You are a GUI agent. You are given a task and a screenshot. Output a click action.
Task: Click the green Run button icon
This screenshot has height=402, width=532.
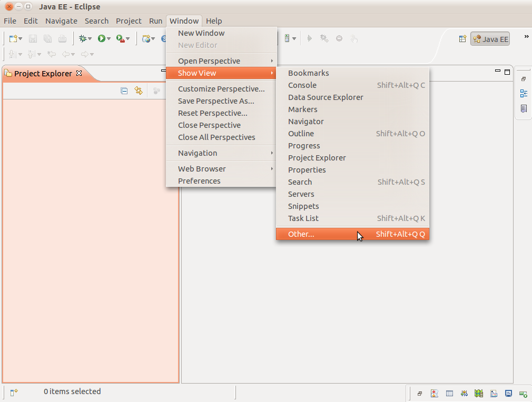coord(101,38)
